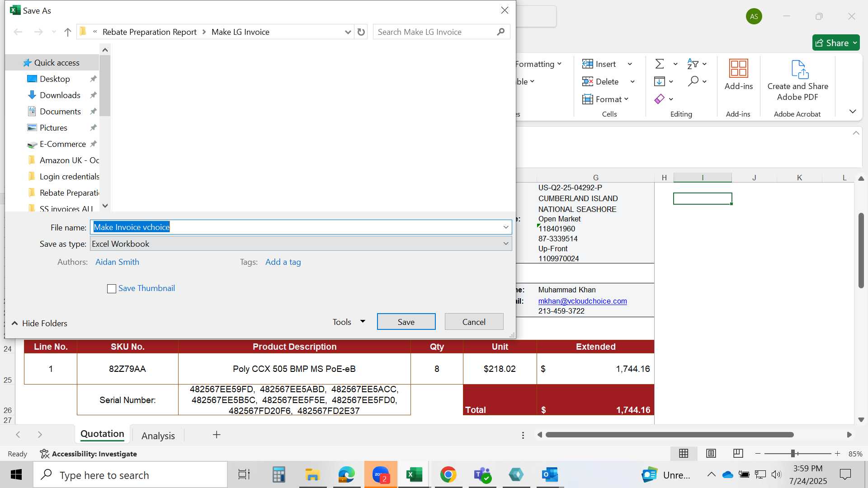Viewport: 868px width, 488px height.
Task: Switch to Page Break Preview
Action: click(738, 454)
